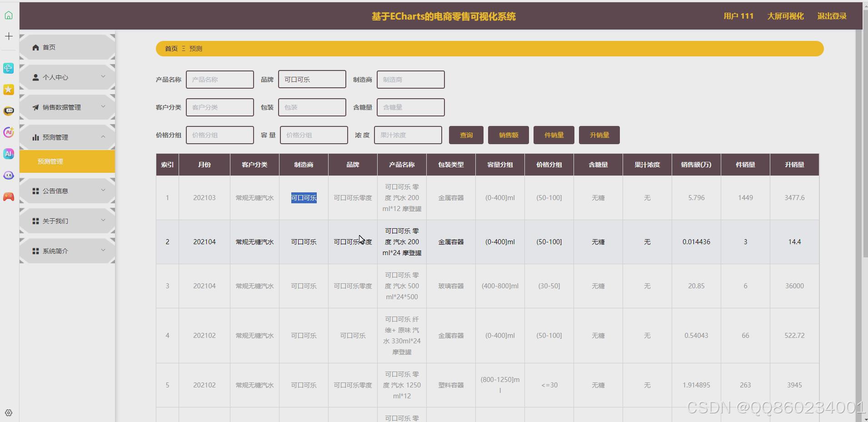Click the plus icon in browser sidebar

click(x=9, y=36)
